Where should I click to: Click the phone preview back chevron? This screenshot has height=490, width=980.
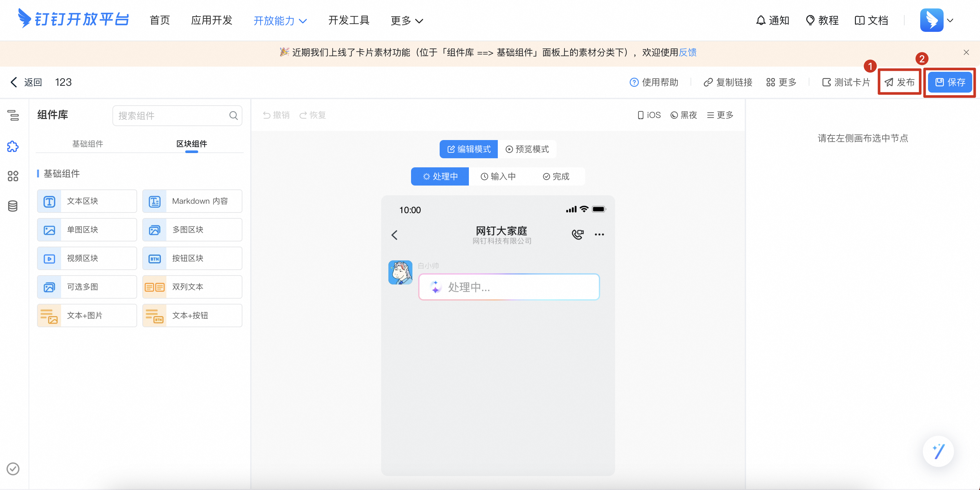pyautogui.click(x=394, y=235)
